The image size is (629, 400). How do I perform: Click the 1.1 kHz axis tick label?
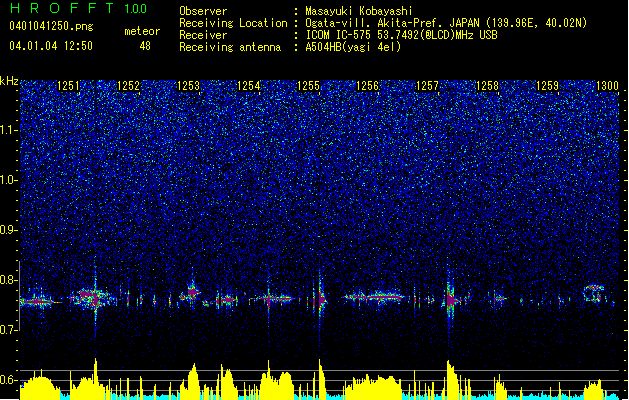click(8, 130)
